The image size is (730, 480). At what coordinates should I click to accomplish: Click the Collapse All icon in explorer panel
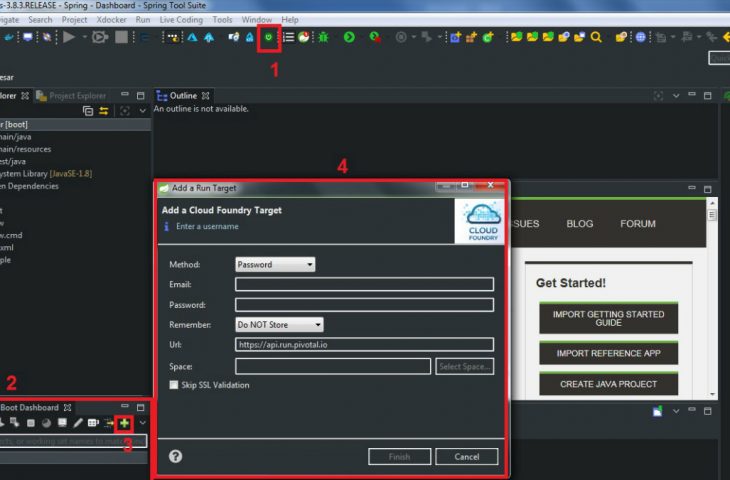pyautogui.click(x=88, y=111)
